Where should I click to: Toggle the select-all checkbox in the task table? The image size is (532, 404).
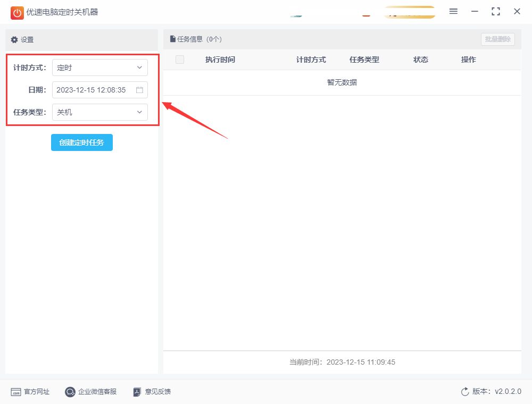coord(180,60)
